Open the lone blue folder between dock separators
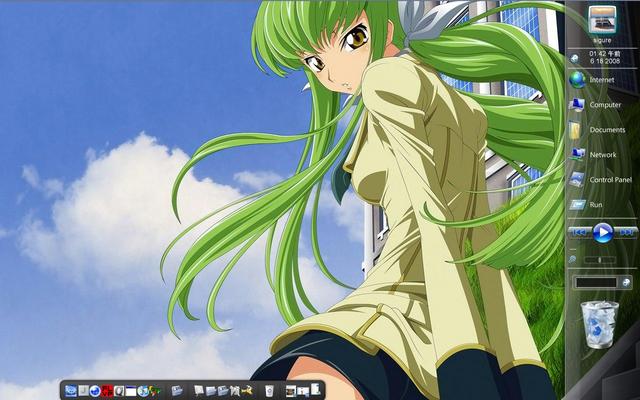 point(177,391)
